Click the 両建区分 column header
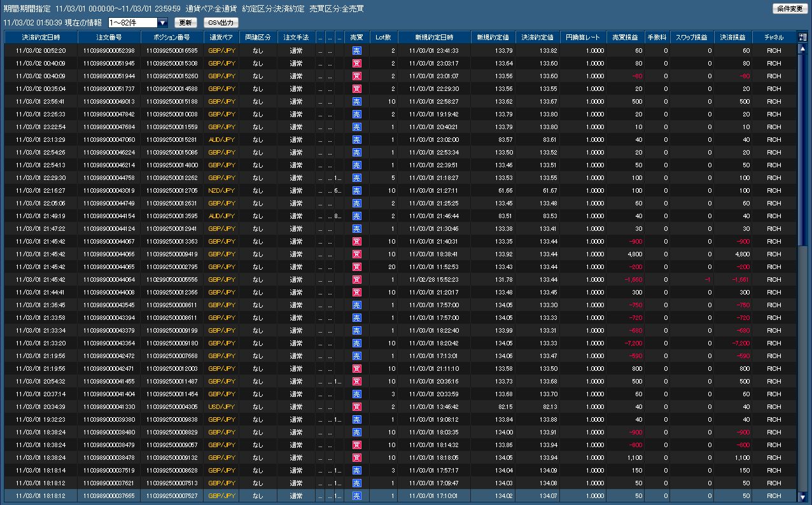 click(258, 38)
